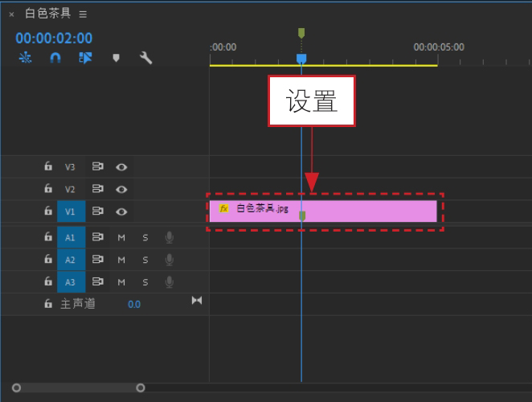532x402 pixels.
Task: Click the 00:00:02:00 timecode field
Action: click(54, 38)
